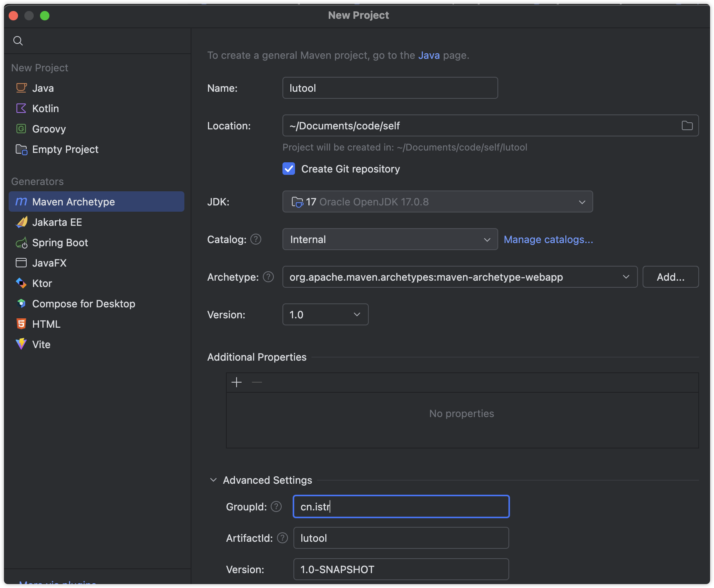Image resolution: width=714 pixels, height=588 pixels.
Task: Select Kotlin project type in sidebar
Action: coord(46,109)
